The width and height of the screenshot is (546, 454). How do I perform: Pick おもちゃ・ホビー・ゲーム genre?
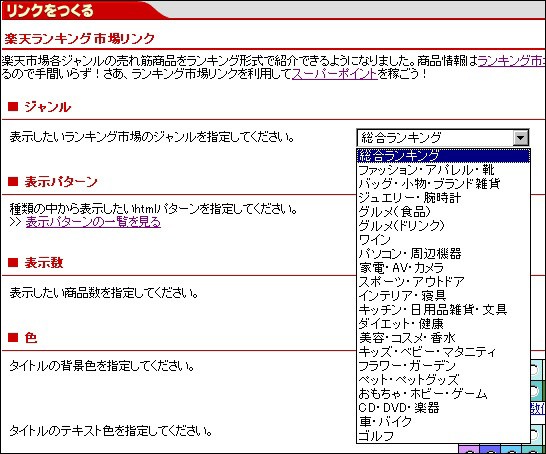coord(443,393)
